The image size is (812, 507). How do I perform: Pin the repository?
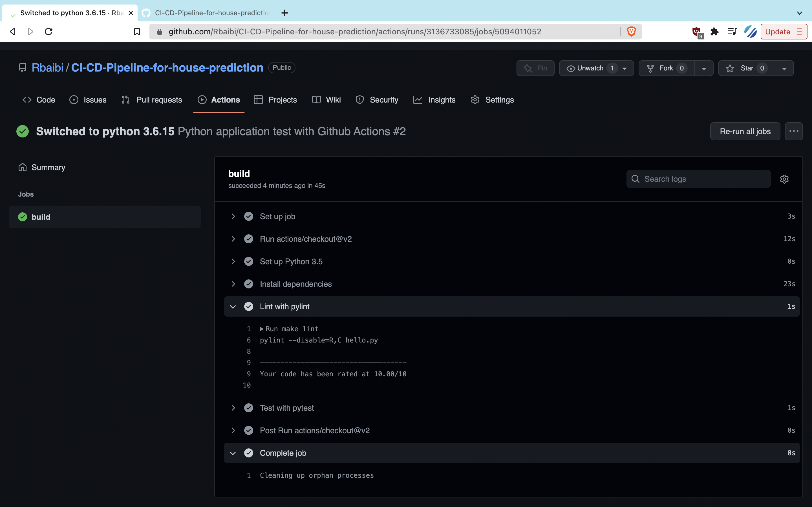535,68
